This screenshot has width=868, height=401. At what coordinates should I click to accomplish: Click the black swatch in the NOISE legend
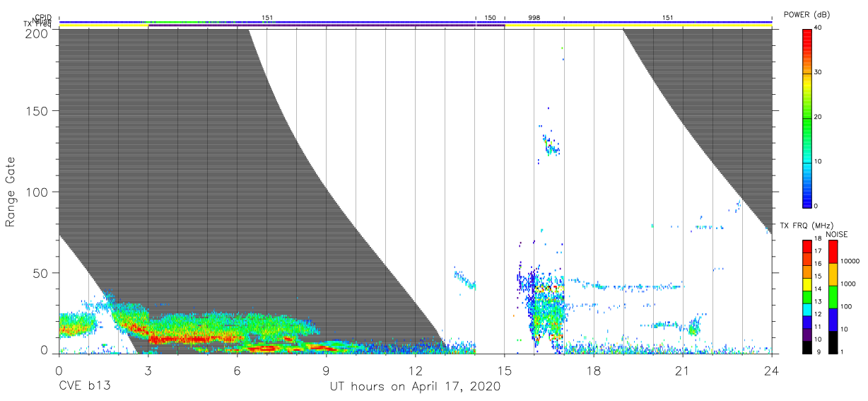(x=833, y=341)
